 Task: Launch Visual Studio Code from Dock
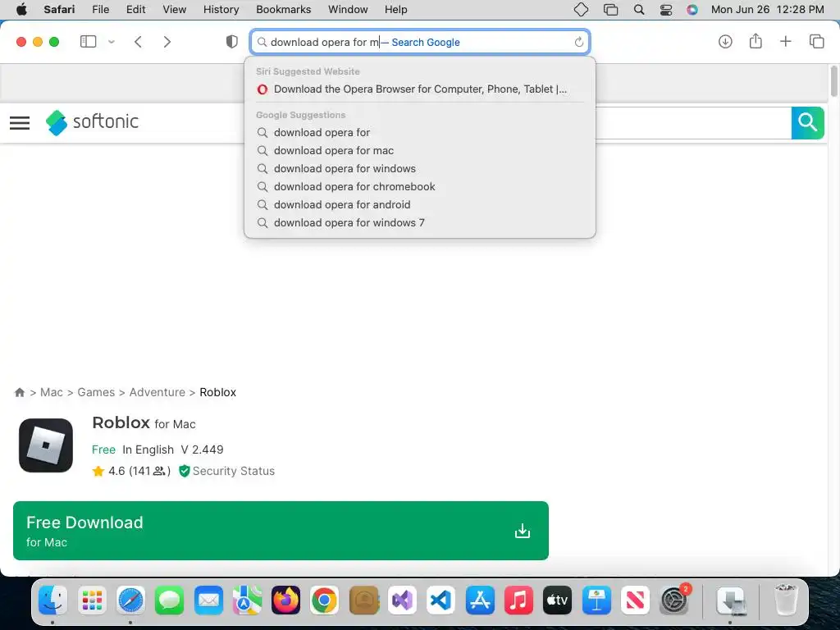click(441, 600)
